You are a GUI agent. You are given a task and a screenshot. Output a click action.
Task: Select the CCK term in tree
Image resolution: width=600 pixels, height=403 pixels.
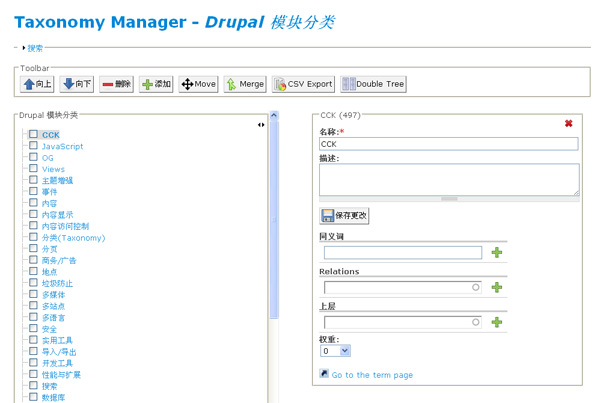point(51,135)
